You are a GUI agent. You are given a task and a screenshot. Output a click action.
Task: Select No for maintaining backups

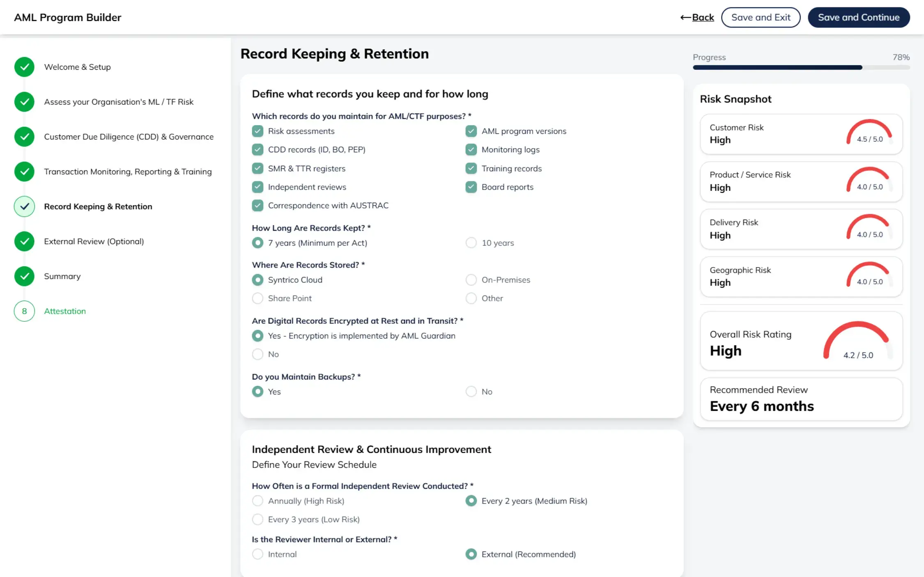(471, 392)
